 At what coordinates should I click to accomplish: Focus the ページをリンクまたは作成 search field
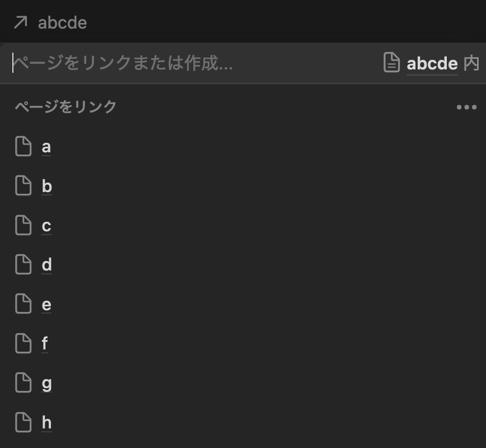(x=192, y=63)
